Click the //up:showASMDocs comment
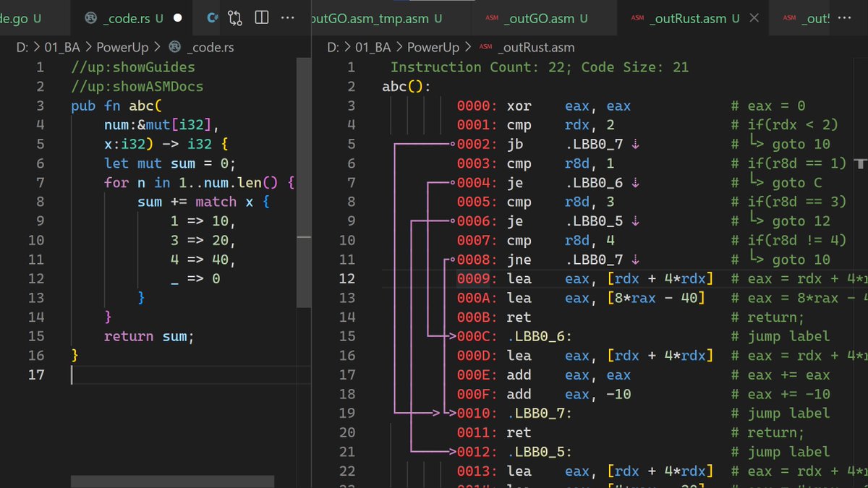 click(137, 86)
